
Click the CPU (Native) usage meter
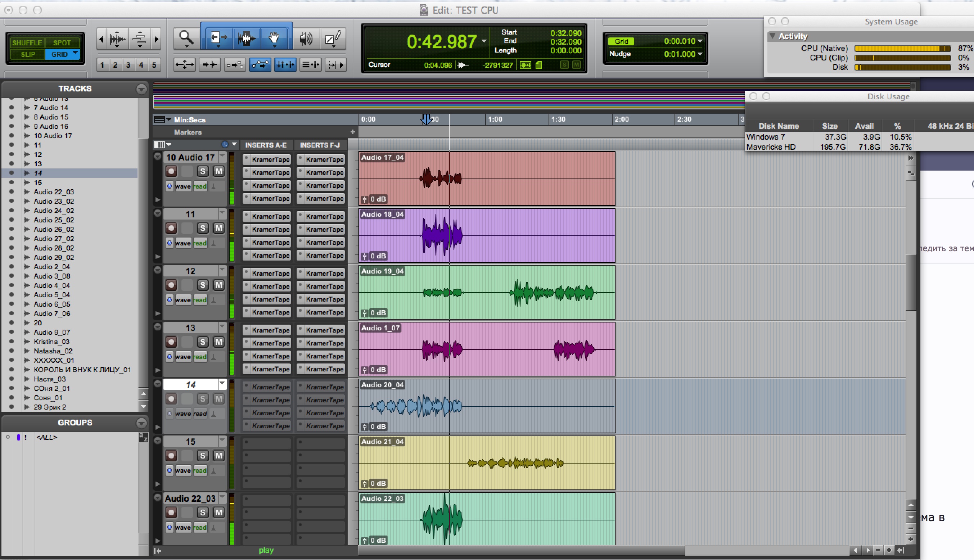coord(902,49)
